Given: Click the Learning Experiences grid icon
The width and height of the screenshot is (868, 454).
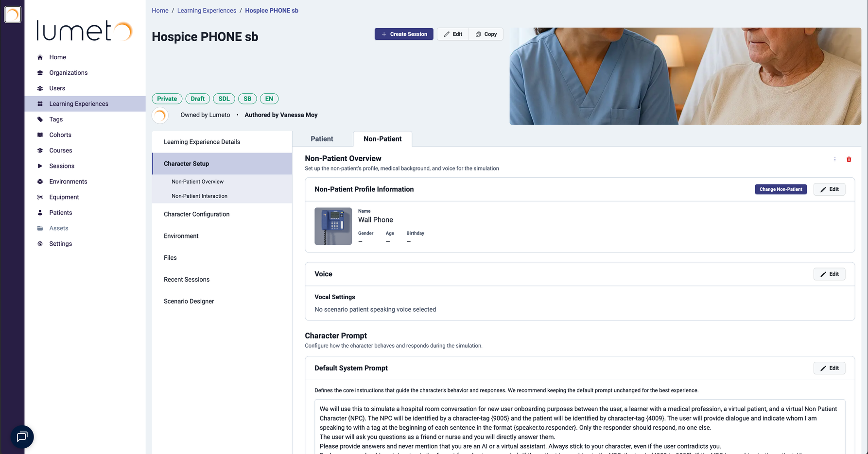Looking at the screenshot, I should coord(40,104).
